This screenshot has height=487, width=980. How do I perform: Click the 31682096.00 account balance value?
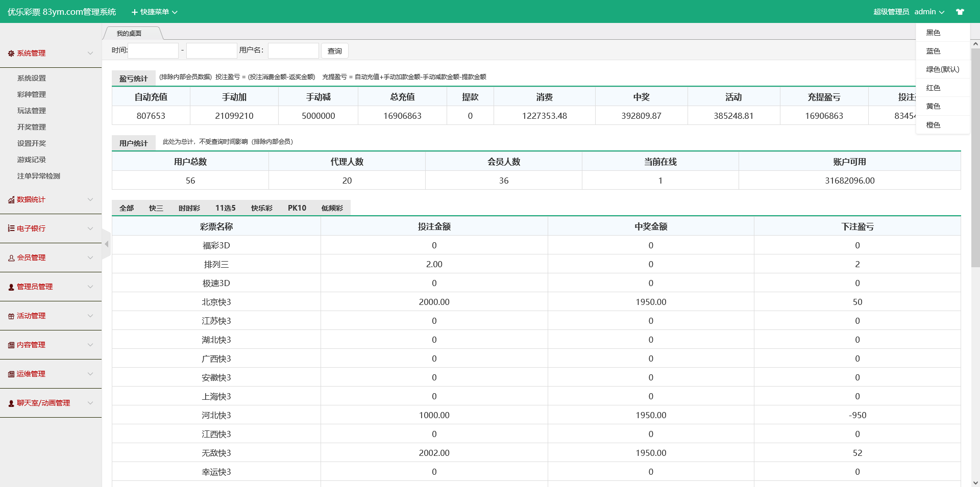coord(850,181)
